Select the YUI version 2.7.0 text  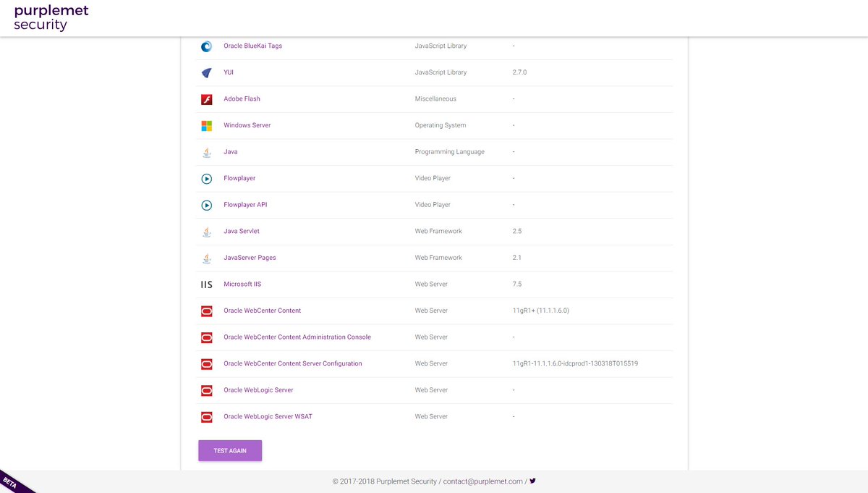(x=519, y=72)
